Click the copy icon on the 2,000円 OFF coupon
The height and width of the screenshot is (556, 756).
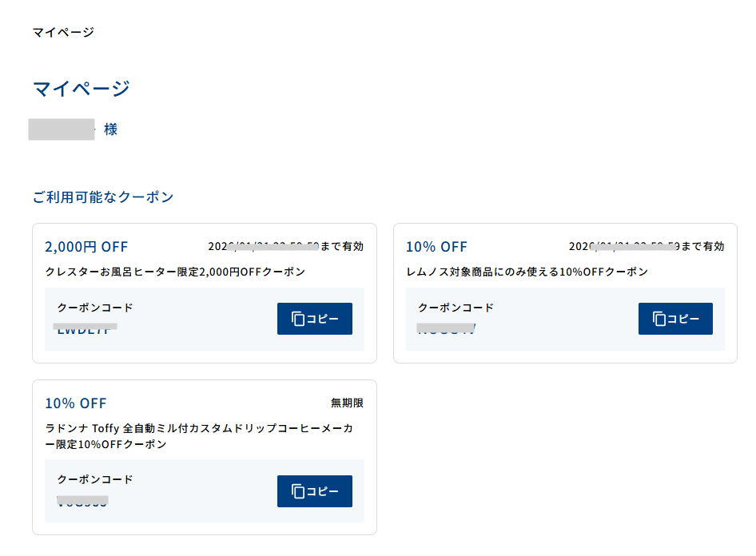(x=299, y=318)
